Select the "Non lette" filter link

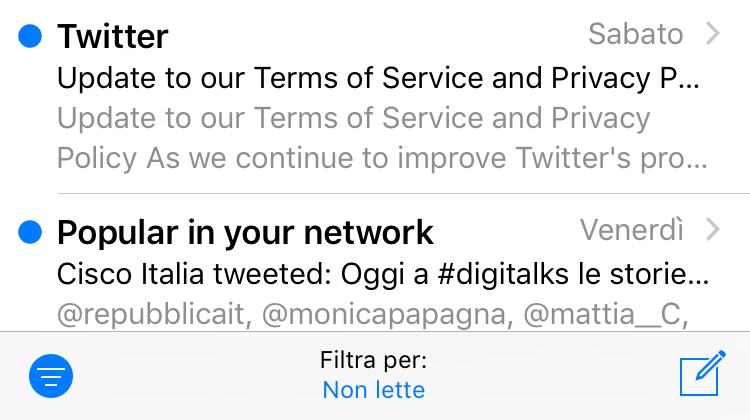tap(374, 390)
